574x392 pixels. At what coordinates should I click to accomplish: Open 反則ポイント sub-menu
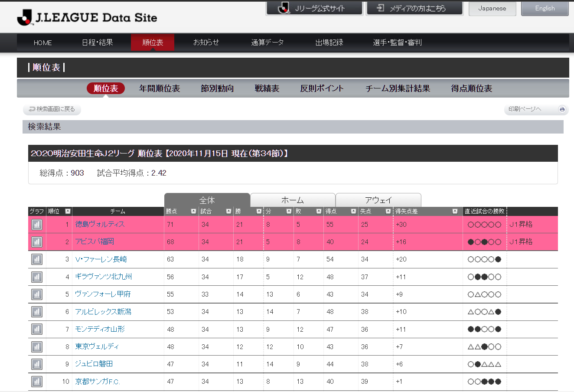(322, 88)
